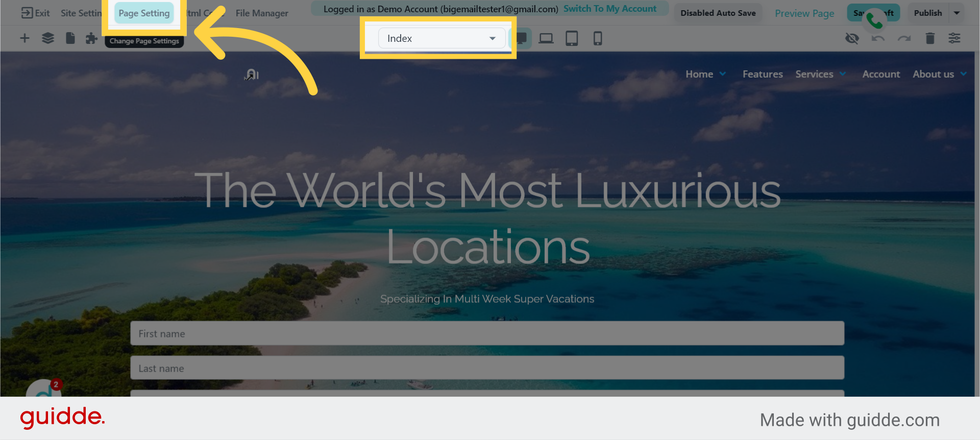The height and width of the screenshot is (440, 980).
Task: Switch to tablet preview size
Action: (x=572, y=38)
